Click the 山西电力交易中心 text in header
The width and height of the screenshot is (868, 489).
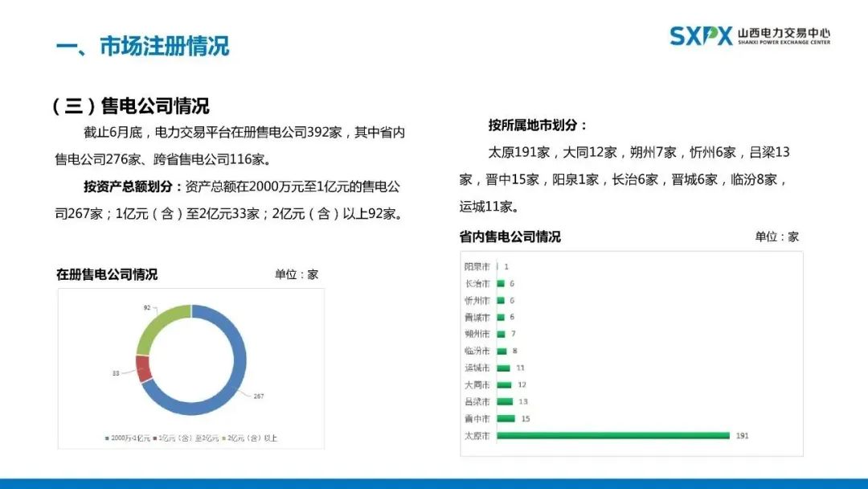tap(784, 33)
